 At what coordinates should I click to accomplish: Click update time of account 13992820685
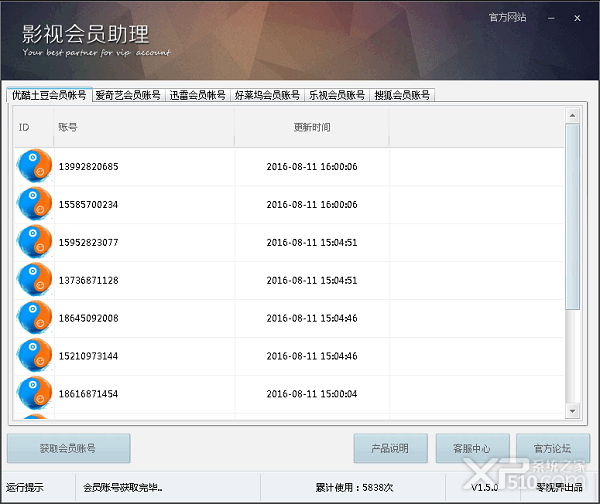tap(312, 166)
